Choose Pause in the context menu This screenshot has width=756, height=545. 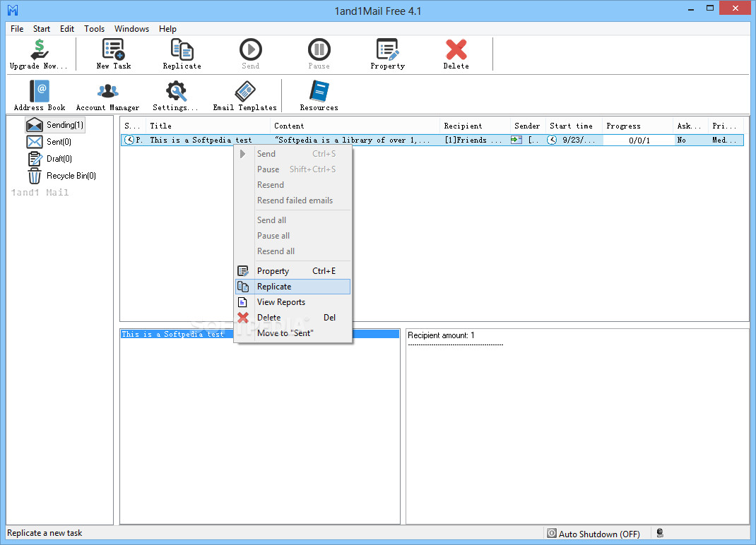293,169
